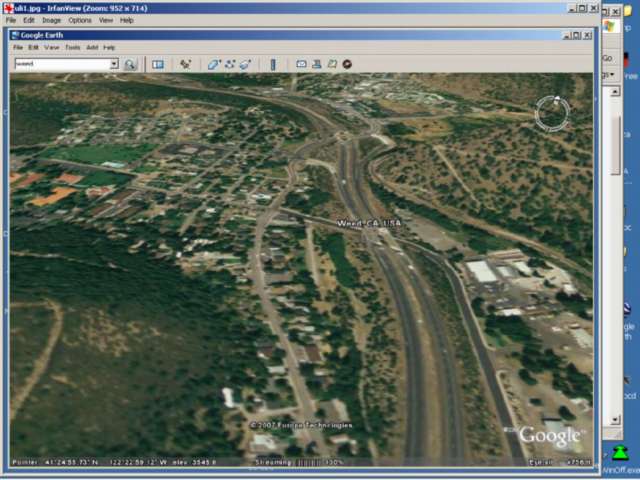Open Google Earth Tools menu
Image resolution: width=640 pixels, height=480 pixels.
coord(72,47)
